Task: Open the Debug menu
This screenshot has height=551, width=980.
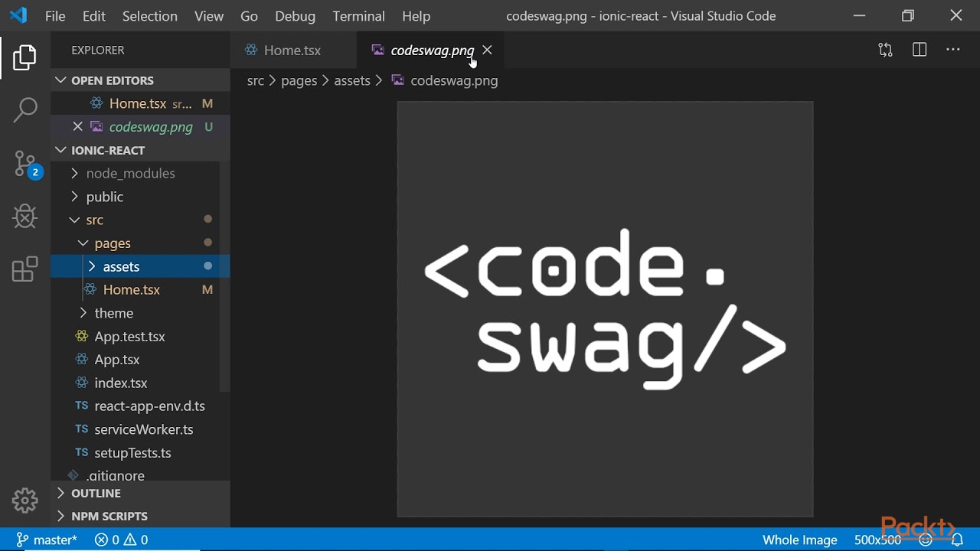Action: [295, 16]
